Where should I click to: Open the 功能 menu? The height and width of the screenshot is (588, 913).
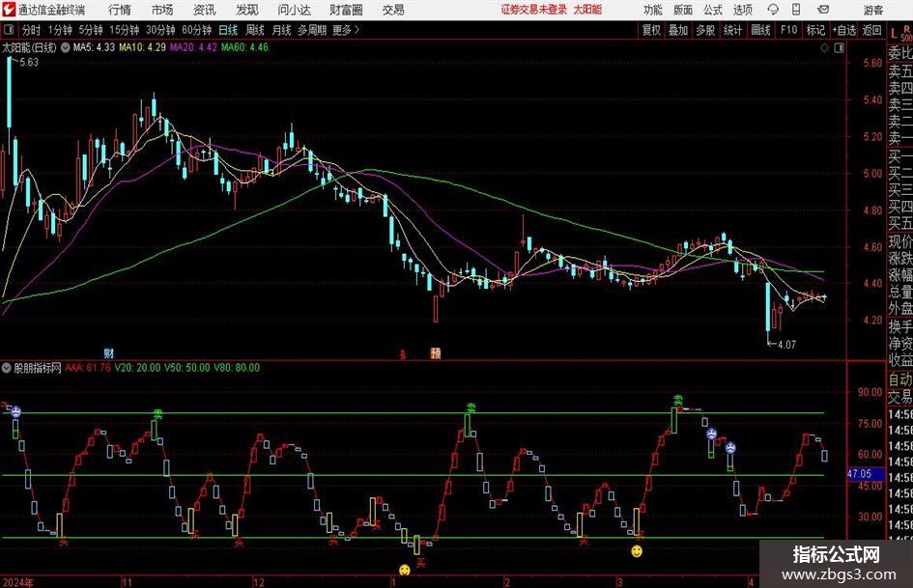tap(653, 10)
